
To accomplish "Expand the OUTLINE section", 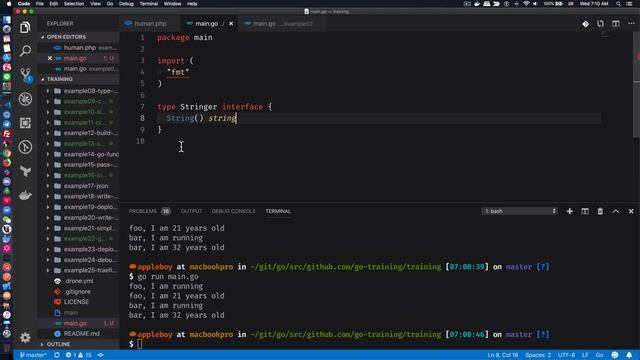I will click(58, 344).
